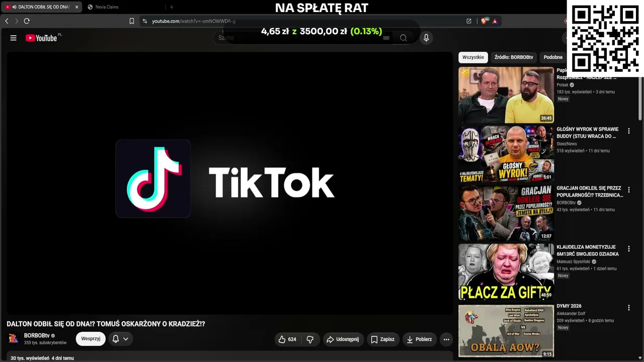Open the menu for the KLAUDELIZA MONETYZUJE video

tap(628, 249)
